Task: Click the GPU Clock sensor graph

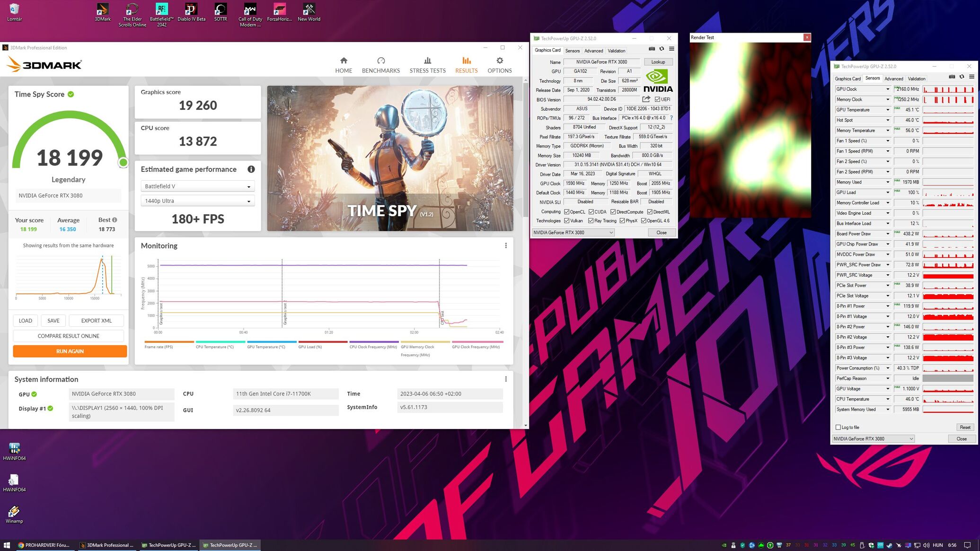Action: coord(948,89)
